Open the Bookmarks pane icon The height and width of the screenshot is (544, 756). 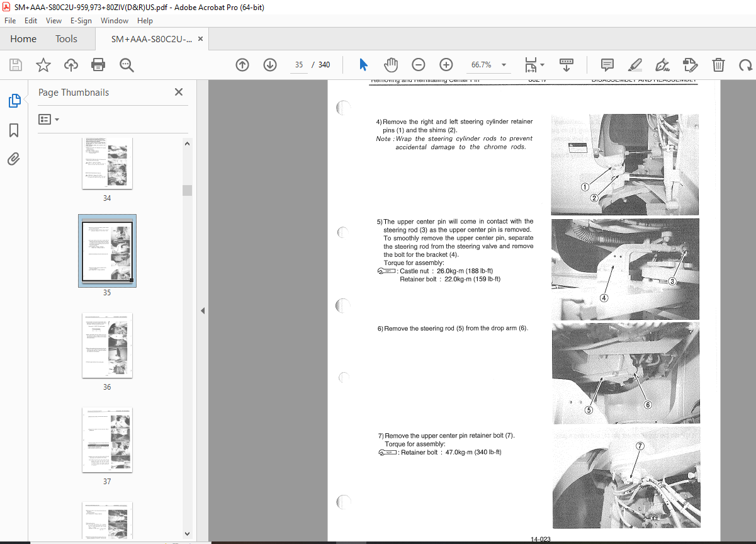14,130
